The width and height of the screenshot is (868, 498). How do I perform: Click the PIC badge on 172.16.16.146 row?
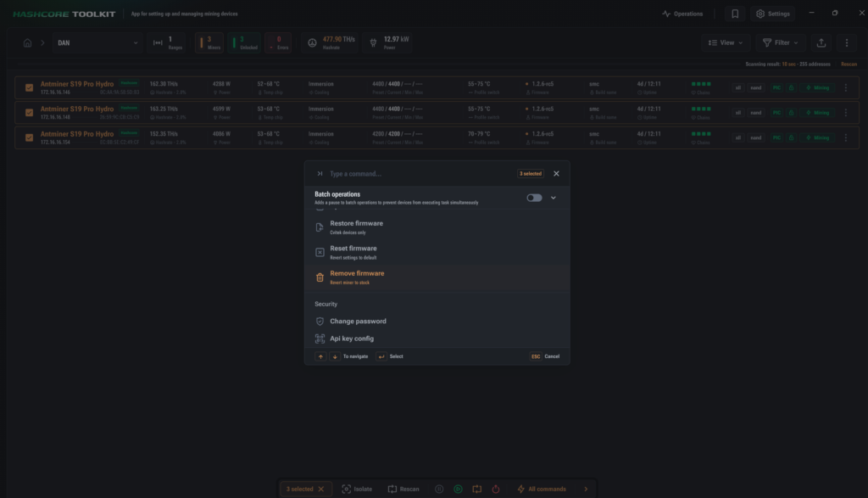pos(776,87)
